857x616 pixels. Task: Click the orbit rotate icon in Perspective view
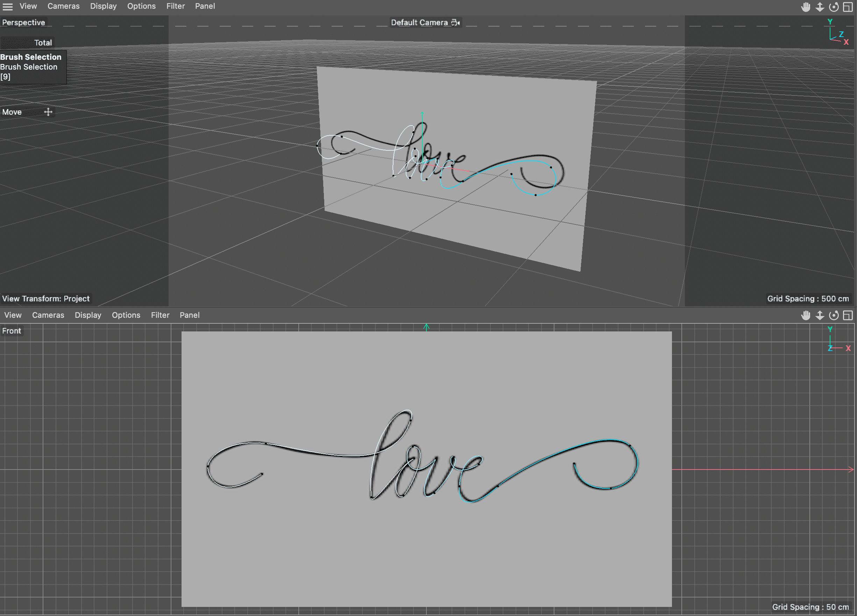[x=834, y=7]
